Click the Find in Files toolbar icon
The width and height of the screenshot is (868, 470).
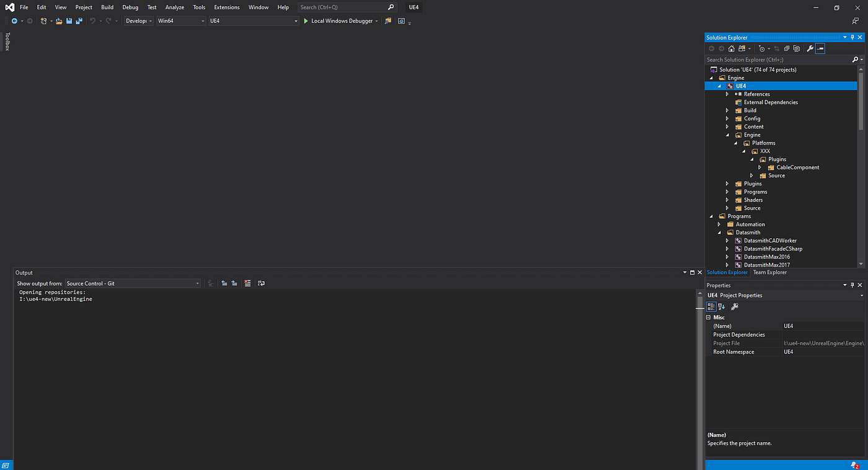point(388,21)
